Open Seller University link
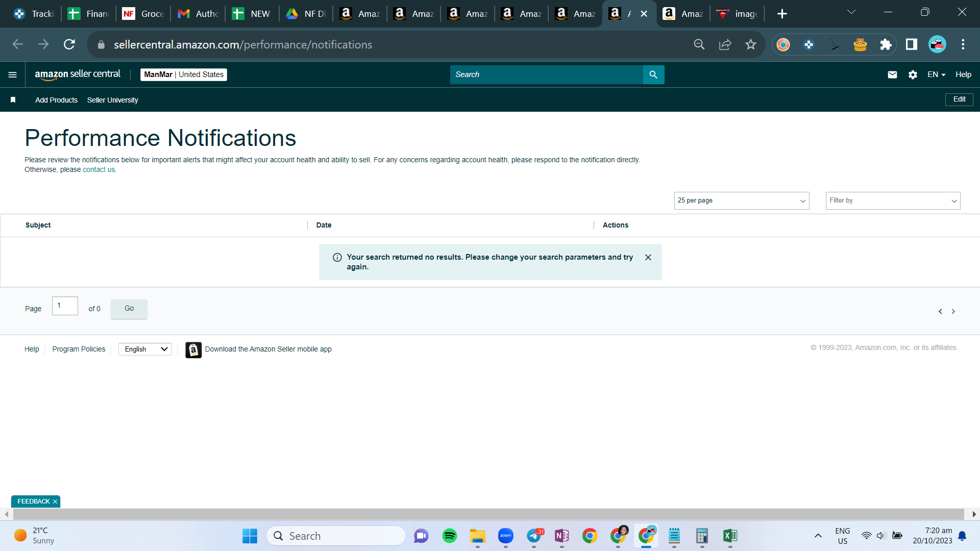This screenshot has width=980, height=551. (112, 100)
